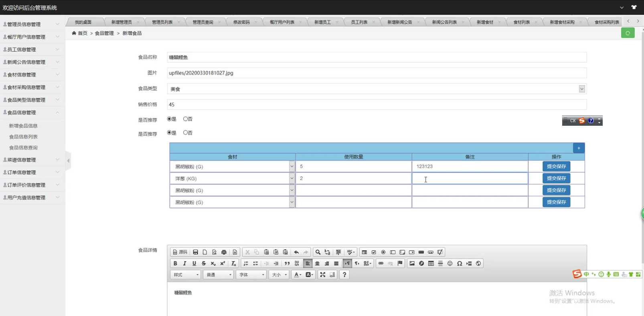
Task: Click the Print icon in editor toolbar
Action: coord(224,252)
